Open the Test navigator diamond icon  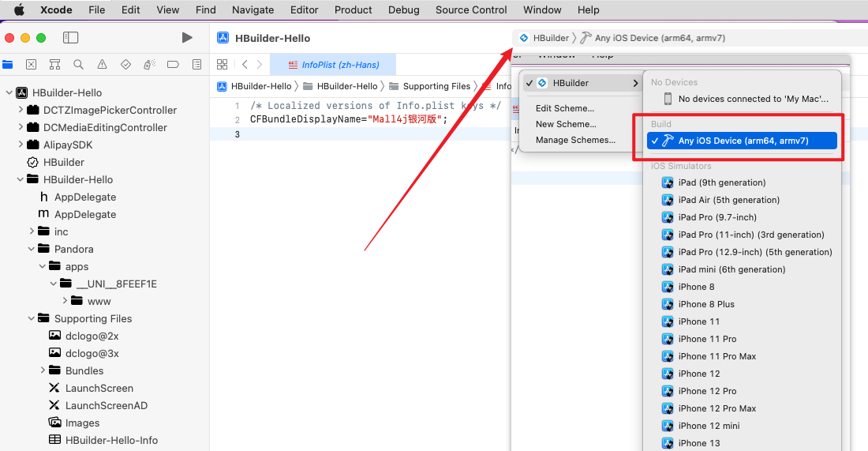[x=125, y=65]
